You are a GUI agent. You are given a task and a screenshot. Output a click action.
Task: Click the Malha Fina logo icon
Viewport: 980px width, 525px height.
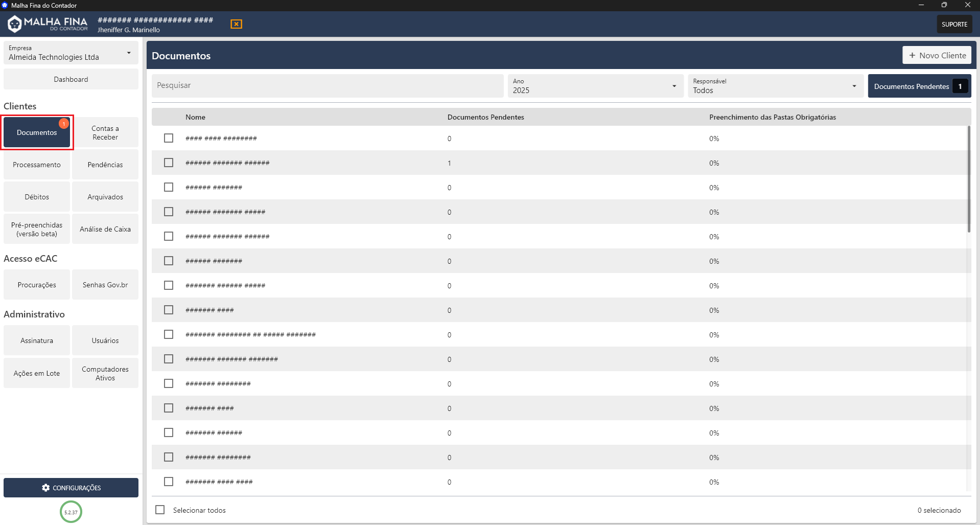pyautogui.click(x=15, y=24)
